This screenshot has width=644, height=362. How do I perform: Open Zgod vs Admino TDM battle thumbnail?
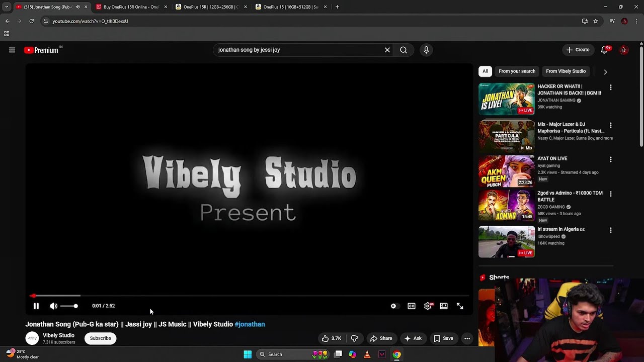click(x=507, y=205)
